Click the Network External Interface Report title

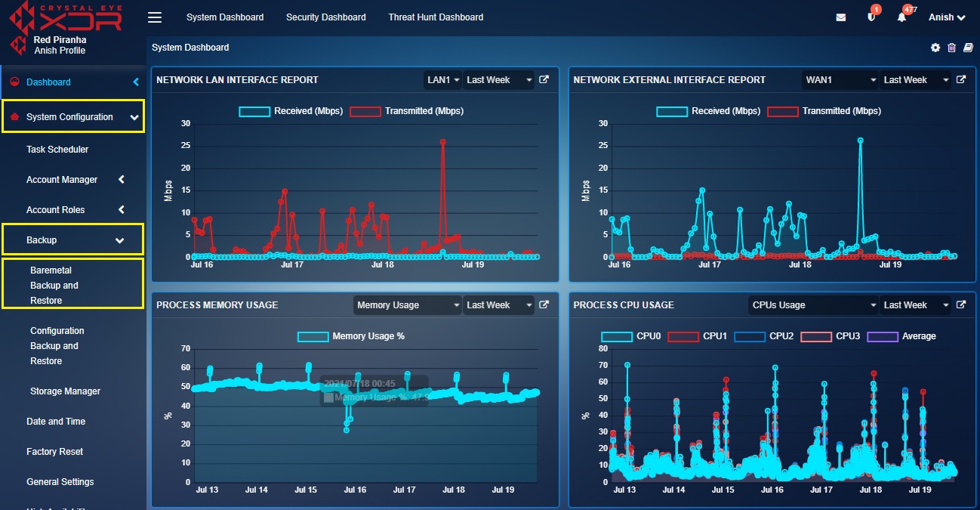click(670, 80)
